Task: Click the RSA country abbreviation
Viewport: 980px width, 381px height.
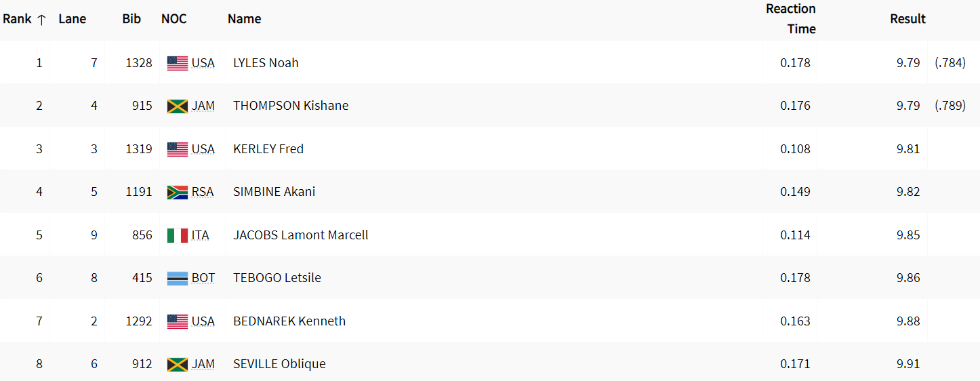Action: (203, 192)
